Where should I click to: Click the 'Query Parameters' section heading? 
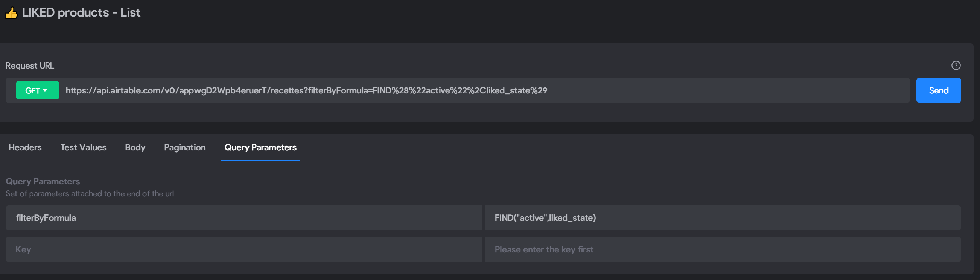(x=43, y=181)
